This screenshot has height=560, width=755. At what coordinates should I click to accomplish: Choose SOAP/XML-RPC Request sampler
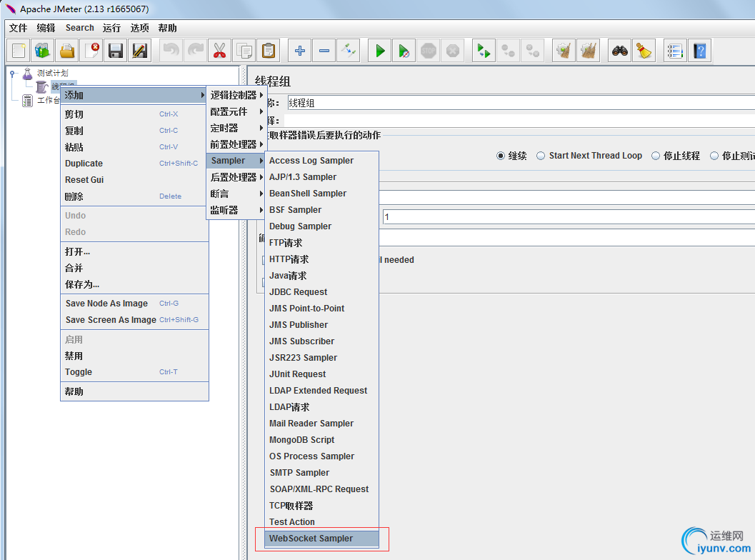tap(321, 489)
